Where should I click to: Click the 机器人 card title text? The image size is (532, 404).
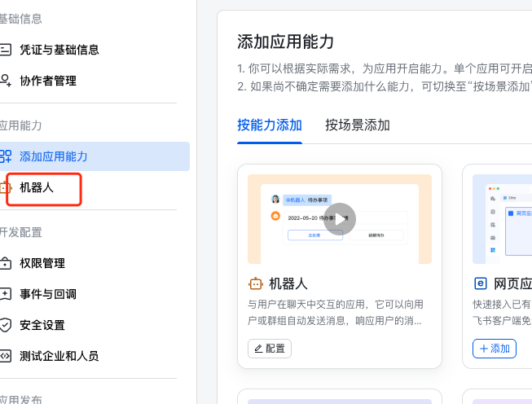point(288,284)
